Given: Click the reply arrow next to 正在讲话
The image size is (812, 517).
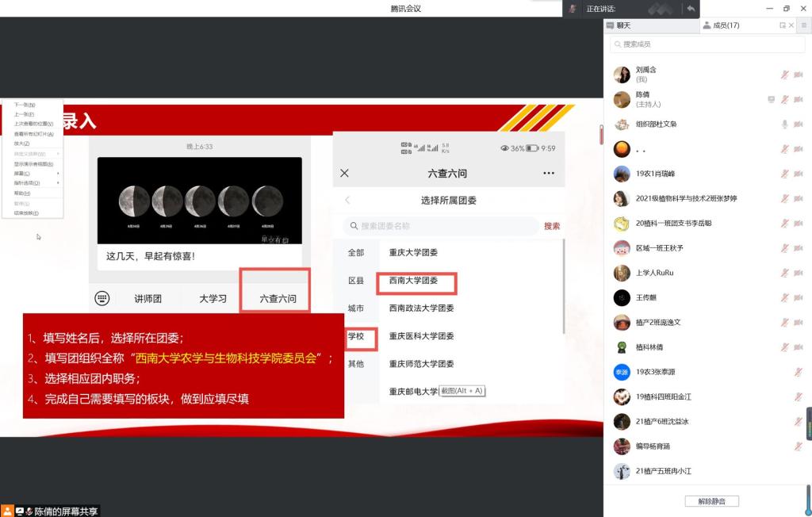Looking at the screenshot, I should tap(691, 9).
